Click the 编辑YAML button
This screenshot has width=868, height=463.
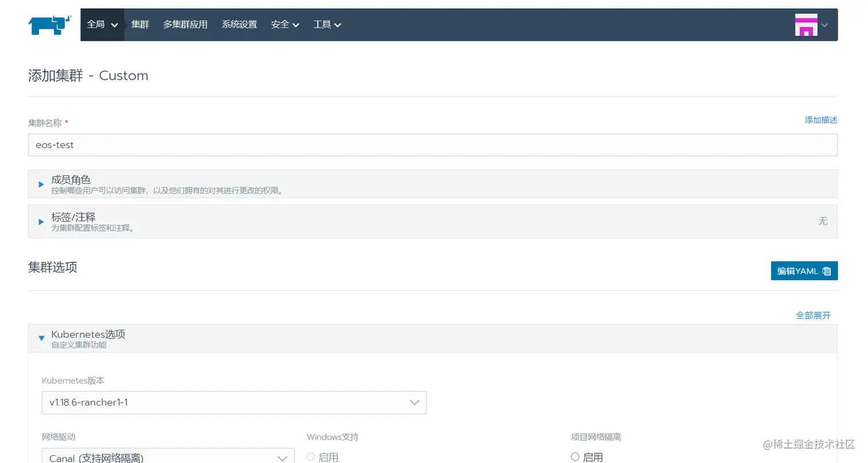click(x=804, y=271)
